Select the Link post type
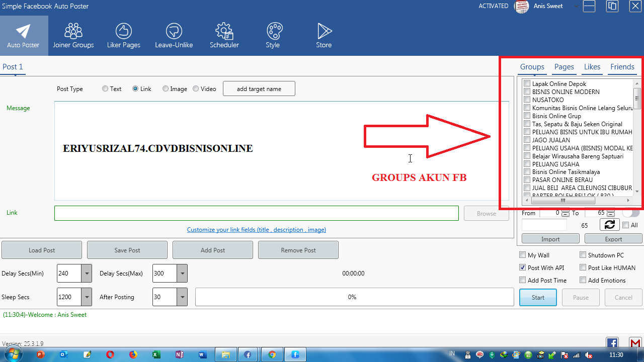The height and width of the screenshot is (362, 644). pyautogui.click(x=135, y=88)
